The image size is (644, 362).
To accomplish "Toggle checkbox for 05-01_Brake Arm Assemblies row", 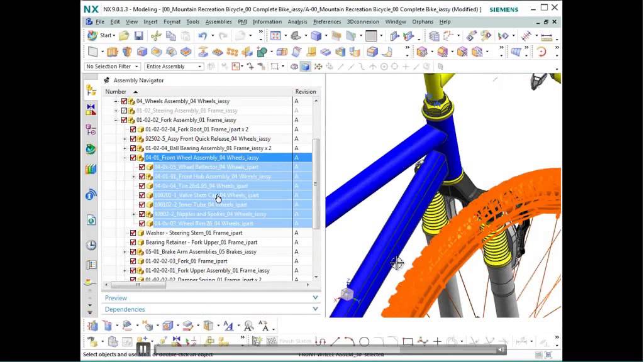I will (x=133, y=251).
